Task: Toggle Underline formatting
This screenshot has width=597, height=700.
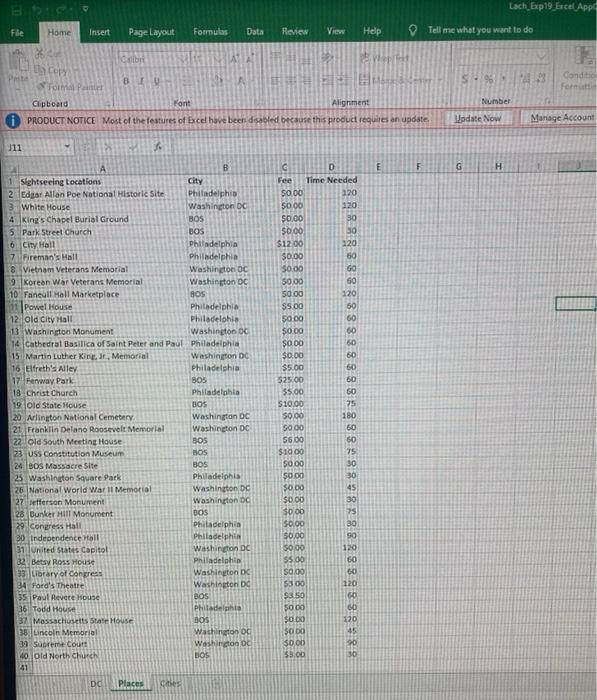Action: click(157, 81)
